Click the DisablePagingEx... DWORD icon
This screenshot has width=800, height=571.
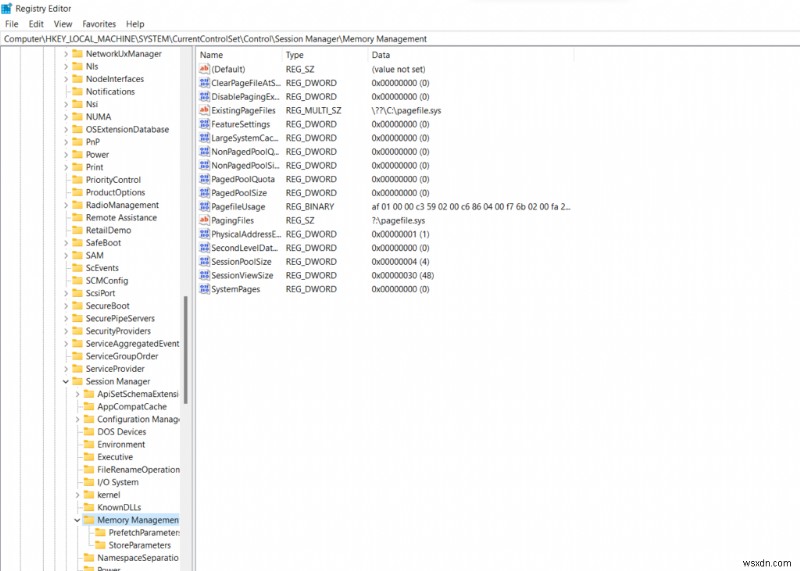tap(205, 96)
